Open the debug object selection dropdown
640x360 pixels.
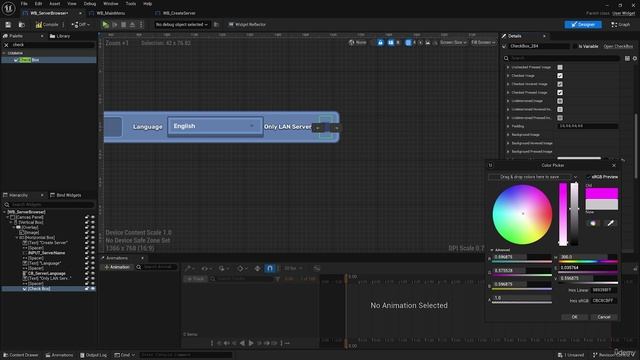pyautogui.click(x=182, y=24)
